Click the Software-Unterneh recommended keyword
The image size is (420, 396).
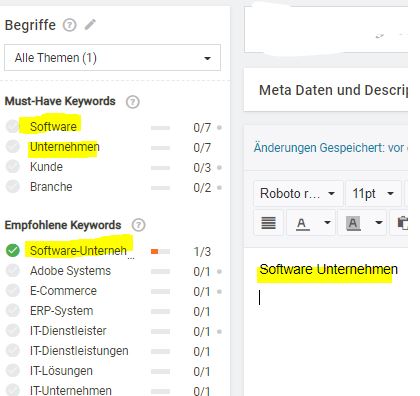[x=79, y=251]
